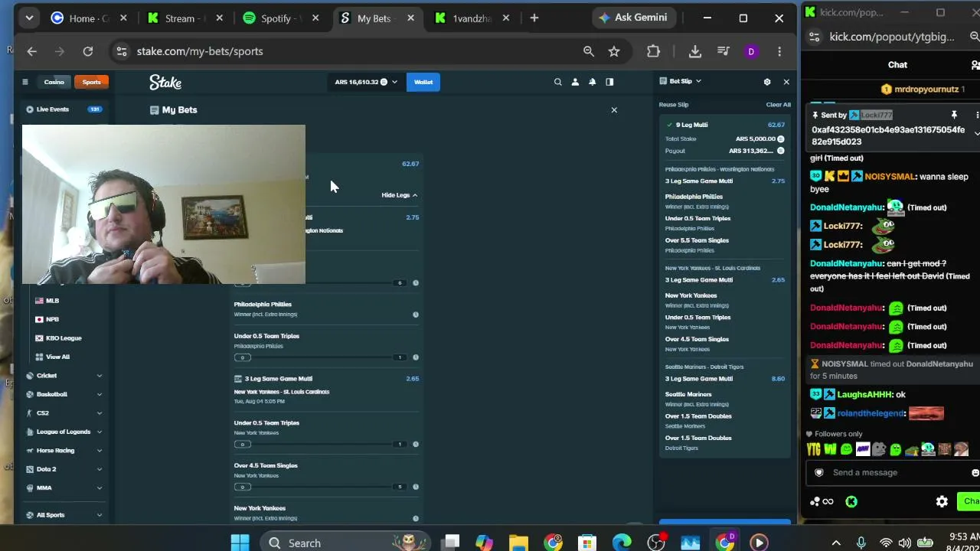Viewport: 980px width, 551px height.
Task: Click Ask Gemini button
Action: click(x=633, y=18)
